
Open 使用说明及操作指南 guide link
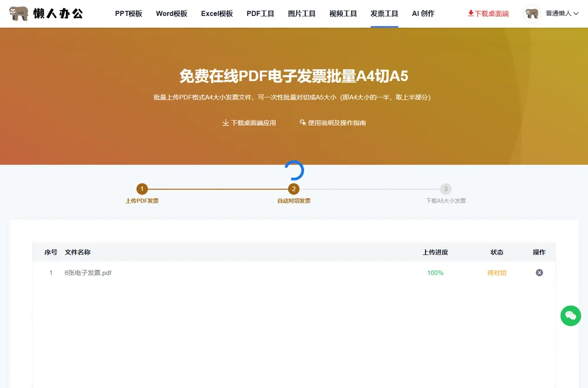(x=332, y=123)
